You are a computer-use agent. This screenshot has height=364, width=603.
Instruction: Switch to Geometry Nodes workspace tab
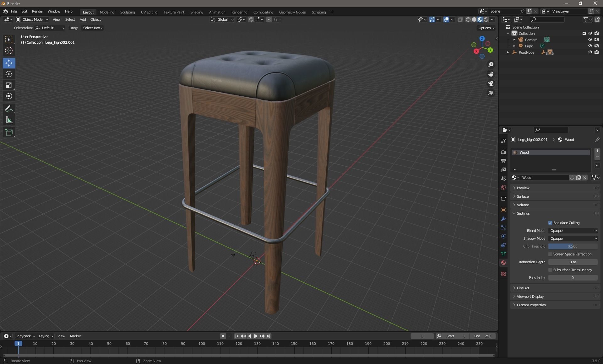coord(292,12)
